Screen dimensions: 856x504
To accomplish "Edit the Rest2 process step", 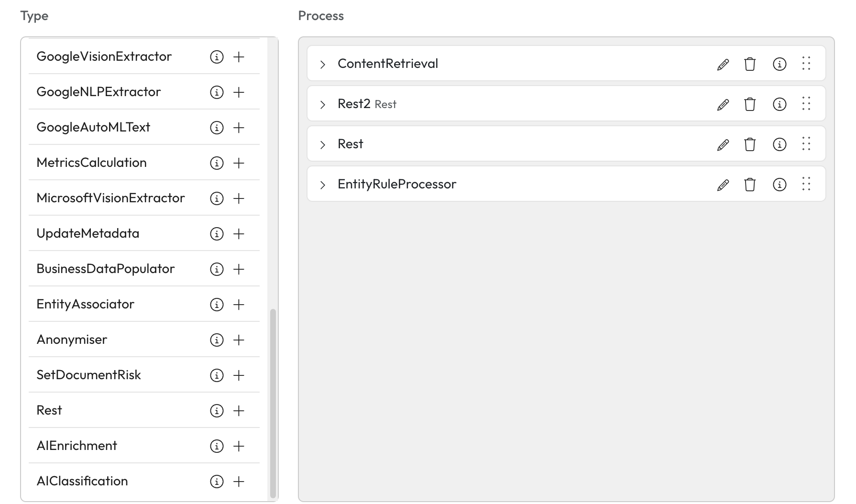I will tap(723, 104).
